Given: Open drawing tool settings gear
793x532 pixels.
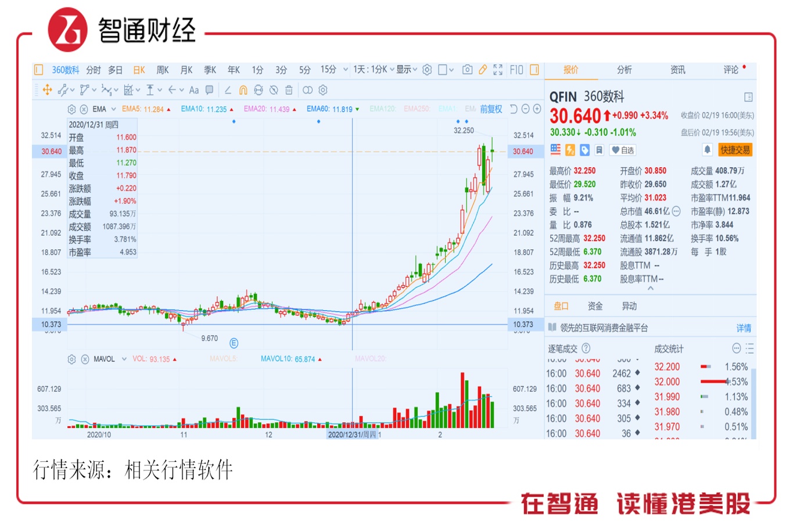Looking at the screenshot, I should [323, 90].
